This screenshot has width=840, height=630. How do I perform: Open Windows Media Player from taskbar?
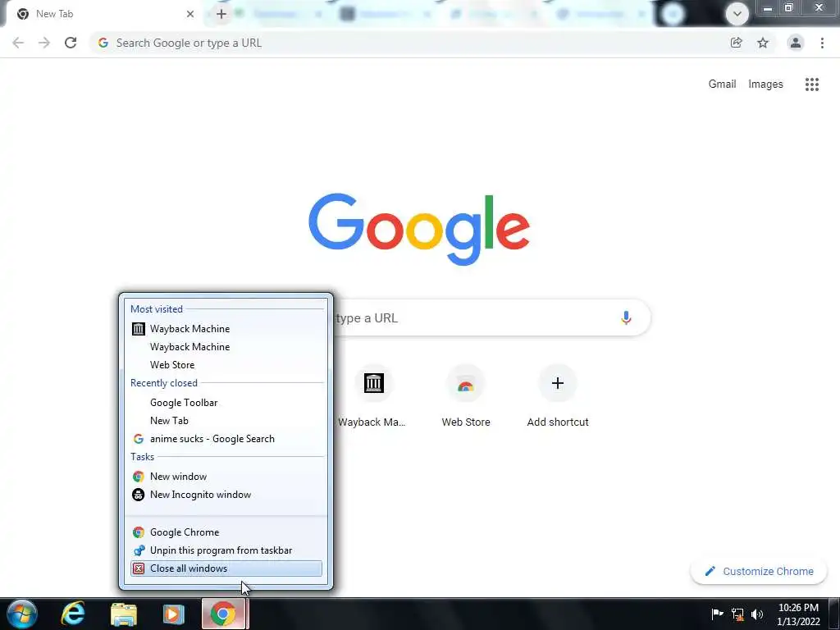pyautogui.click(x=173, y=614)
